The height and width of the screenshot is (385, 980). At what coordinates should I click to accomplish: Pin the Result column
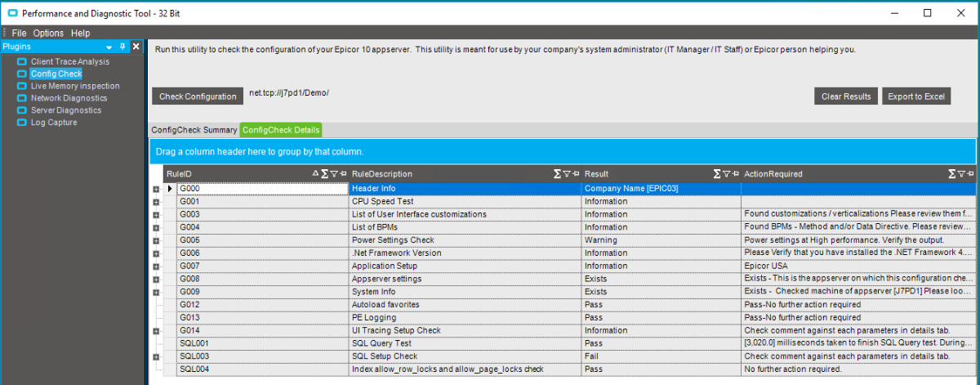735,174
